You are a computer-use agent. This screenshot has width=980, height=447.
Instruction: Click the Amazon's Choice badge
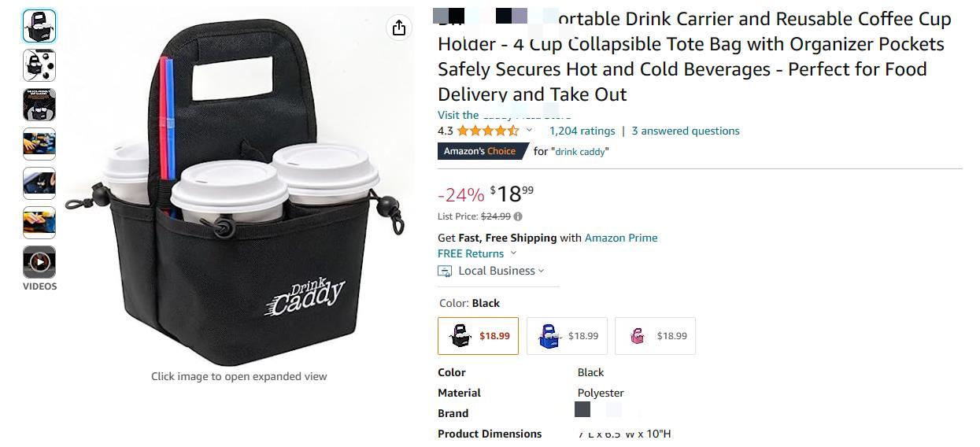click(482, 151)
